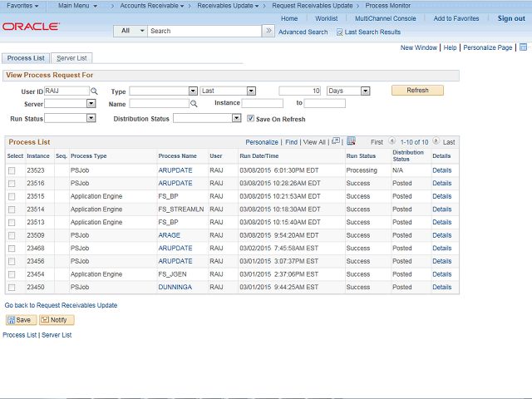This screenshot has width=532, height=399.
Task: Click the Refresh button
Action: coord(417,91)
